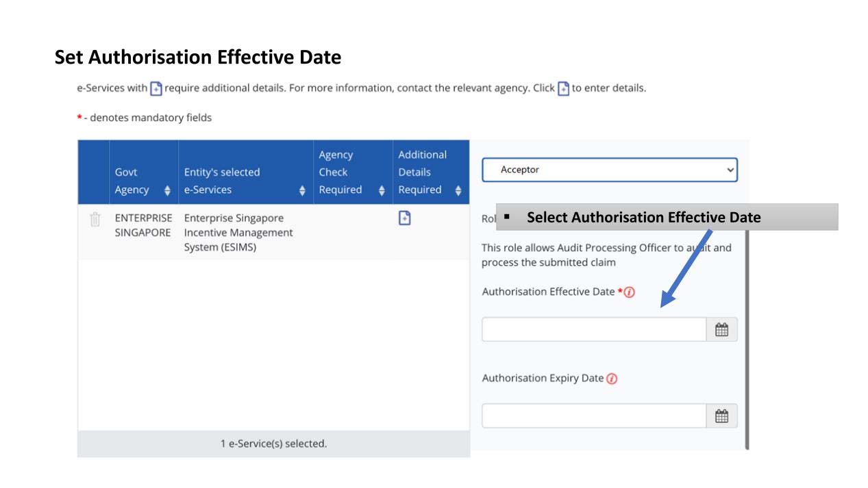Expand the Acceptor role dropdown
The height and width of the screenshot is (488, 868).
tap(609, 170)
